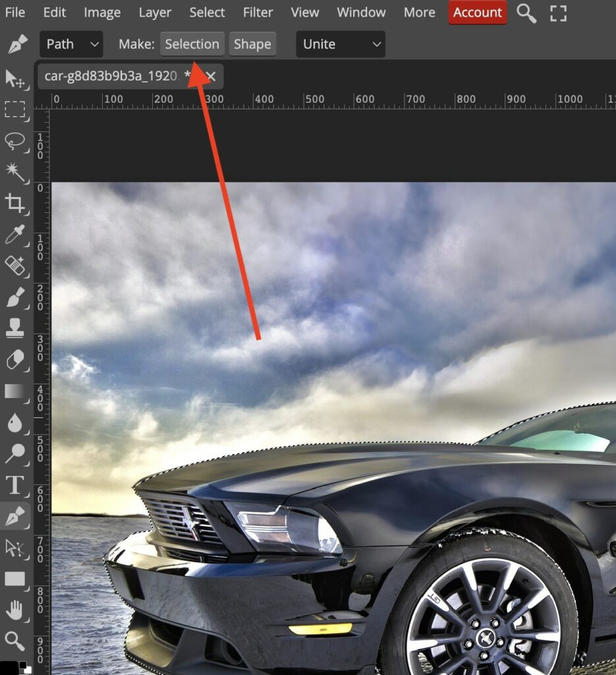This screenshot has height=675, width=616.
Task: Select the Lasso tool
Action: [x=15, y=141]
